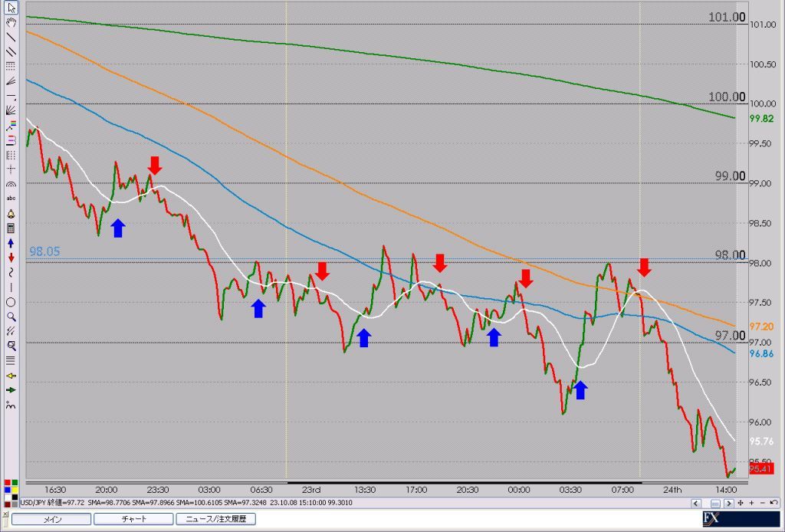Choose the parallel channel lines tool

(11, 51)
